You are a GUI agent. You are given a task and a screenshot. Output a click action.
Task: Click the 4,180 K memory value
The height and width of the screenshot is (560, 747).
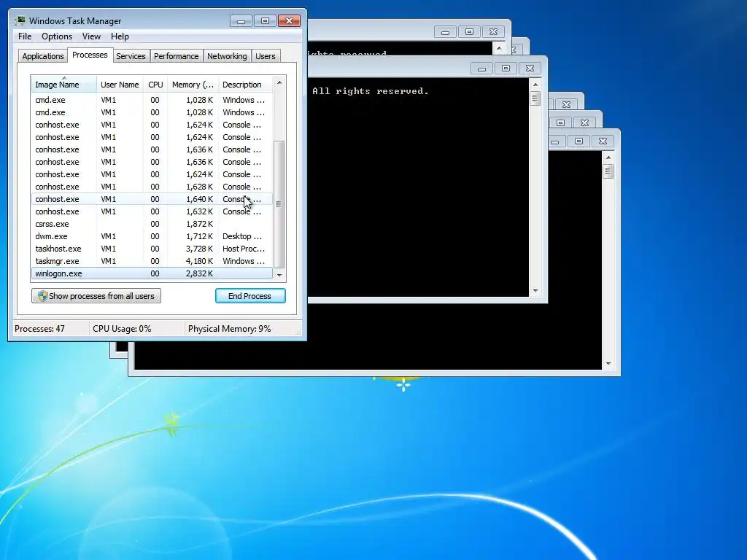(x=199, y=261)
